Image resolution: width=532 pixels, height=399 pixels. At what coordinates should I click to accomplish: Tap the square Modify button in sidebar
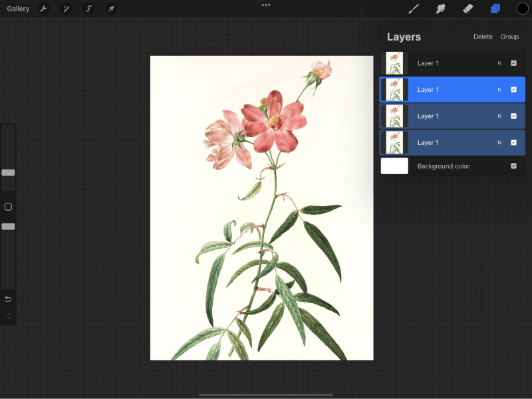click(x=8, y=207)
